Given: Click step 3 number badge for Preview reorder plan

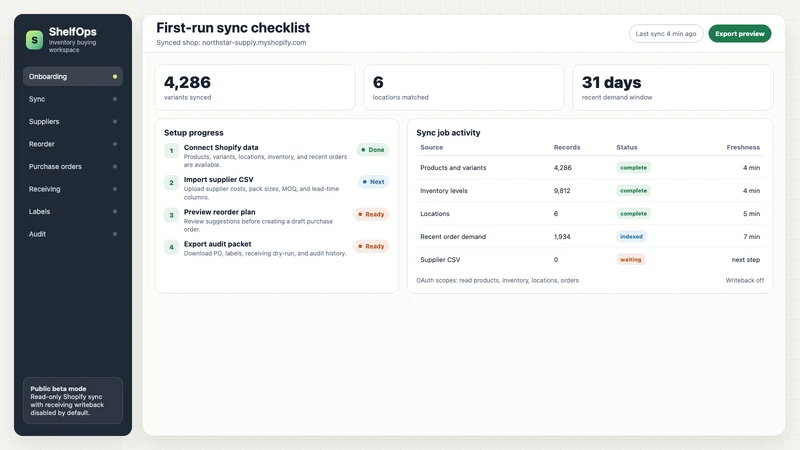Looking at the screenshot, I should (171, 215).
